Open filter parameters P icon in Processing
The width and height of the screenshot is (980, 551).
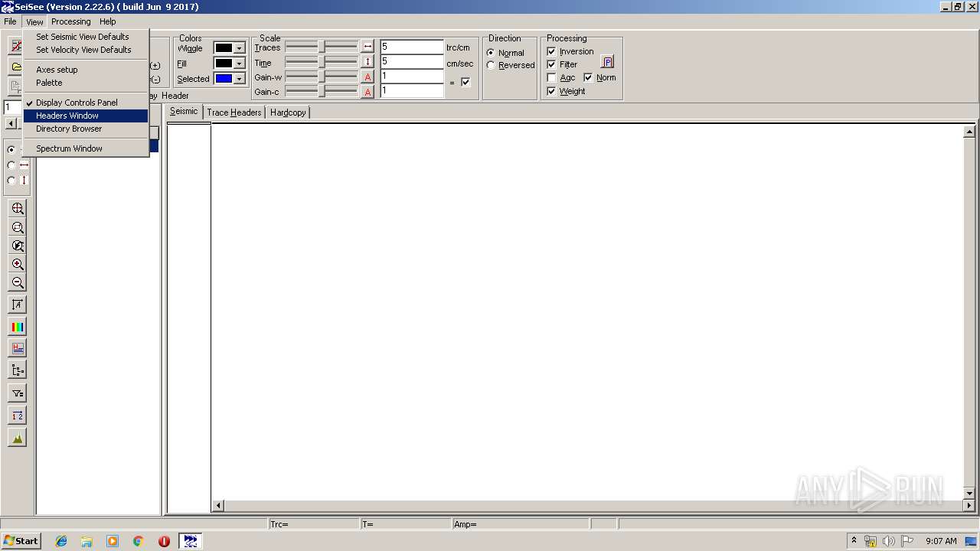click(x=607, y=62)
